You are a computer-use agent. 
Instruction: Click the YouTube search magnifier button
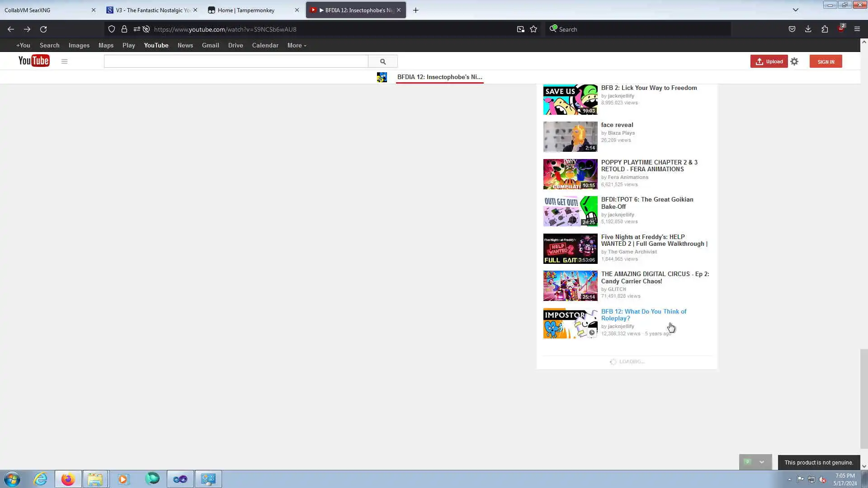(x=382, y=61)
